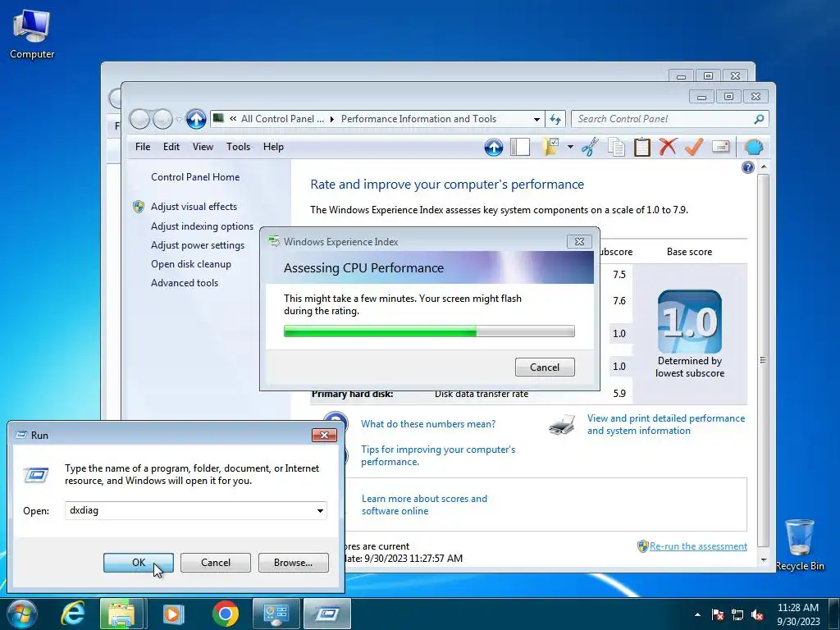Toggle the navigation pane toolbar icon
This screenshot has height=630, width=840.
pos(519,147)
